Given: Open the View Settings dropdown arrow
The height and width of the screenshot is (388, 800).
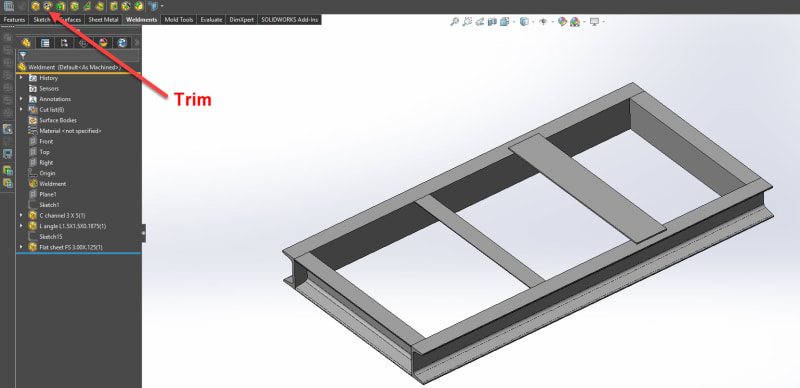Looking at the screenshot, I should coord(604,22).
